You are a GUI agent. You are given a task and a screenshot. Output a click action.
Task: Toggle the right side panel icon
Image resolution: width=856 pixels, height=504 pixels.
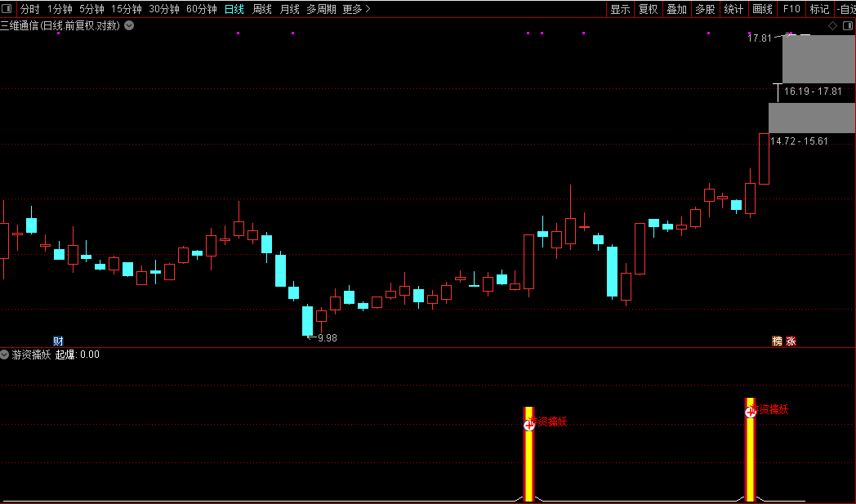point(848,25)
